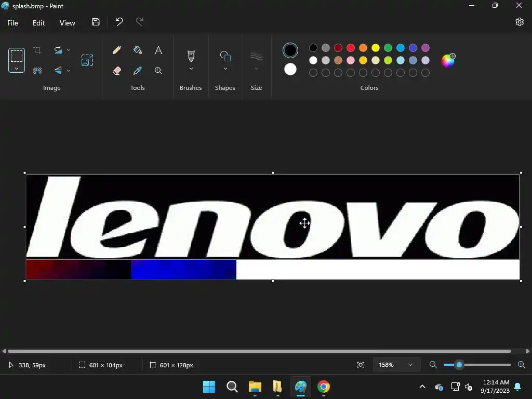Click the Zoom in magnifier
The height and width of the screenshot is (399, 532).
[x=522, y=365]
